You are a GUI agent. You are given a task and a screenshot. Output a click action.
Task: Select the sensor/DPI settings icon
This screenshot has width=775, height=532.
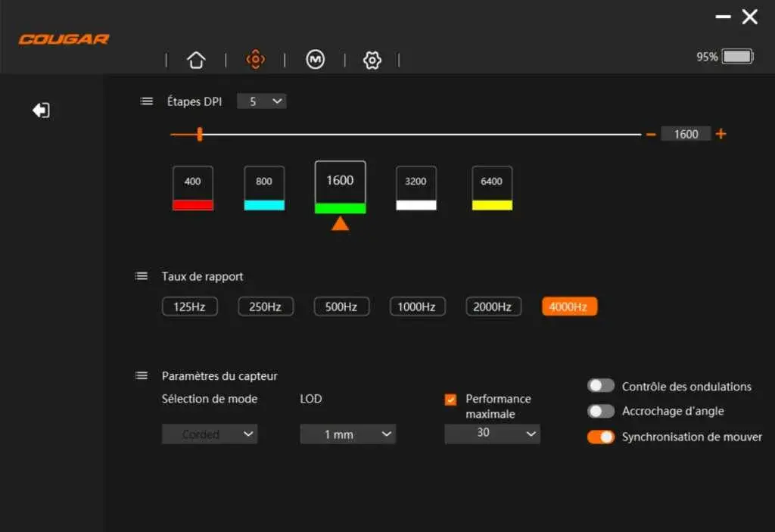[x=255, y=59]
